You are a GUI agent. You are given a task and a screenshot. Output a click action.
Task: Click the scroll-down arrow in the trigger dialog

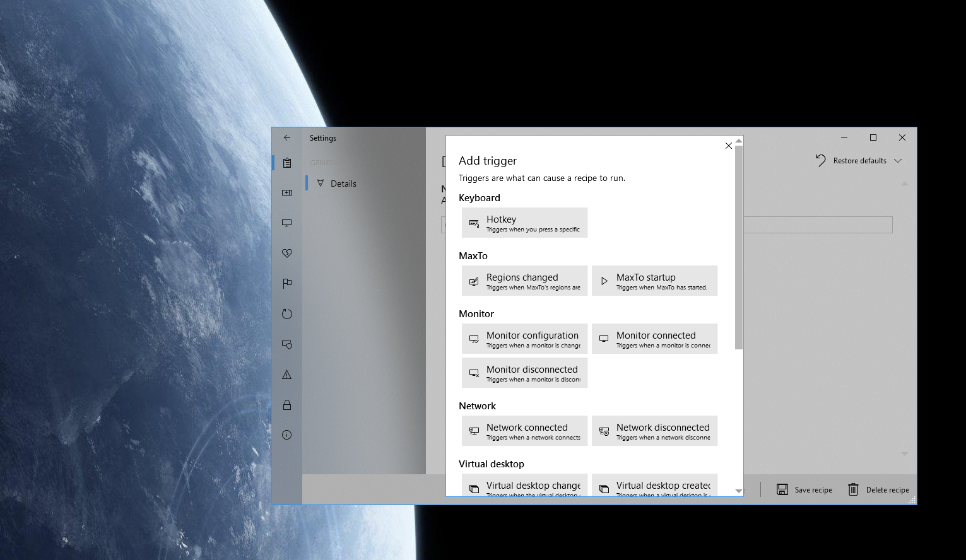(738, 491)
